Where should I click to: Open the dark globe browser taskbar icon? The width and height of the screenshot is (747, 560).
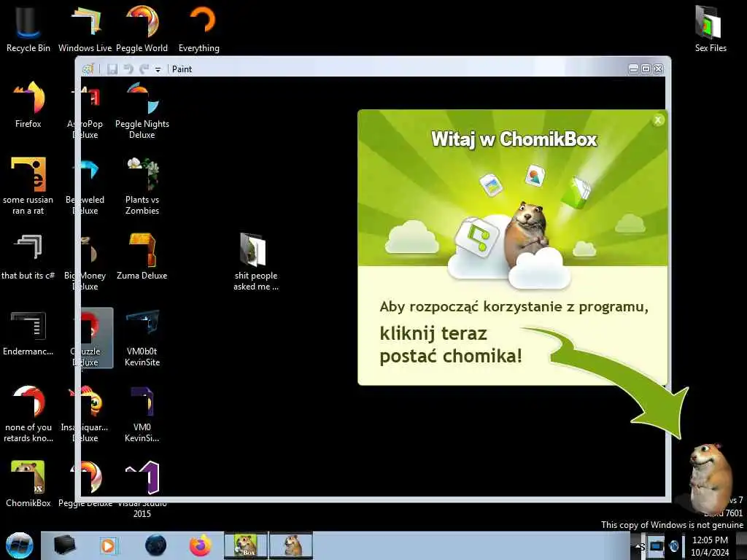pos(156,545)
